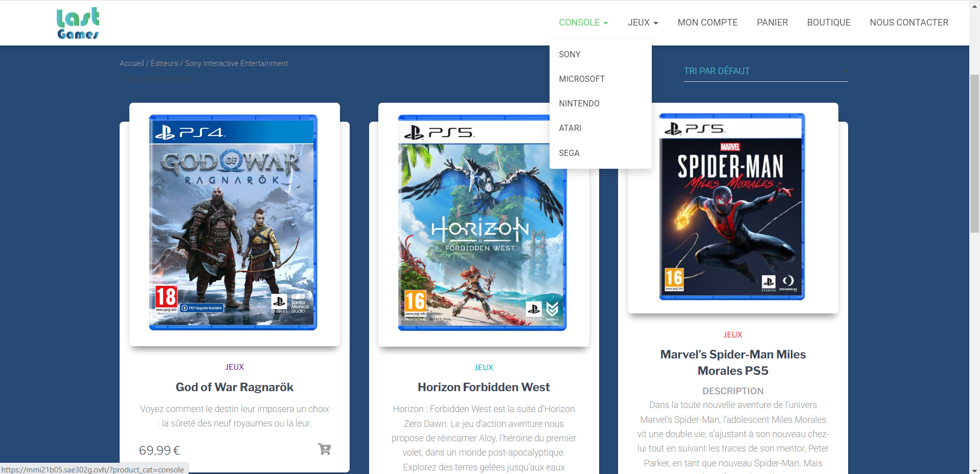Image resolution: width=980 pixels, height=474 pixels.
Task: Open NOUS CONTACTER page
Action: 909,22
